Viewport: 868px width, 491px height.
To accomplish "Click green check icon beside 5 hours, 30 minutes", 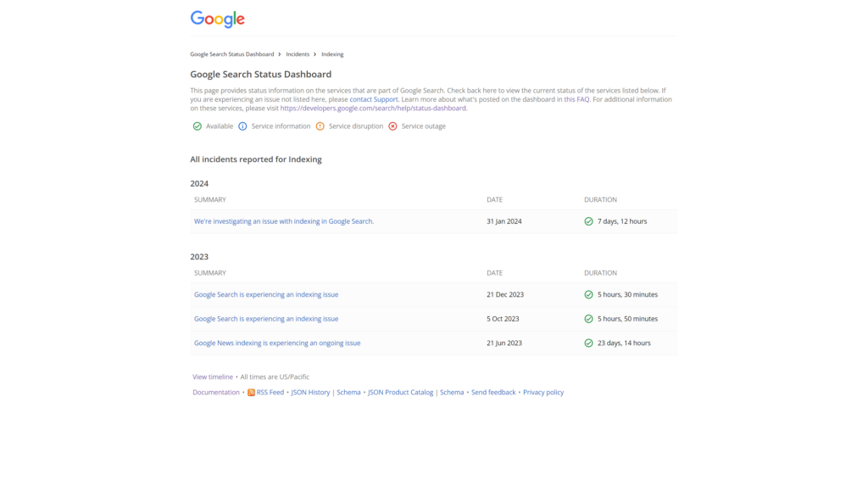I will [x=588, y=294].
